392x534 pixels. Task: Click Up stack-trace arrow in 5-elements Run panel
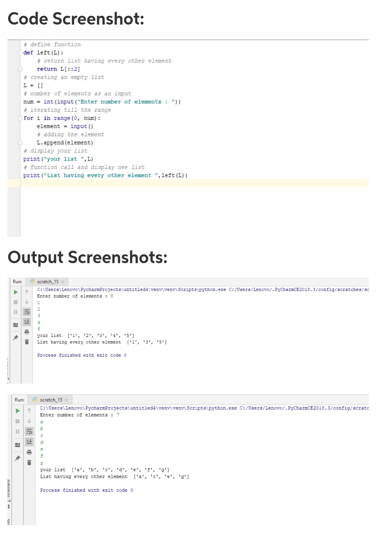coord(27,292)
